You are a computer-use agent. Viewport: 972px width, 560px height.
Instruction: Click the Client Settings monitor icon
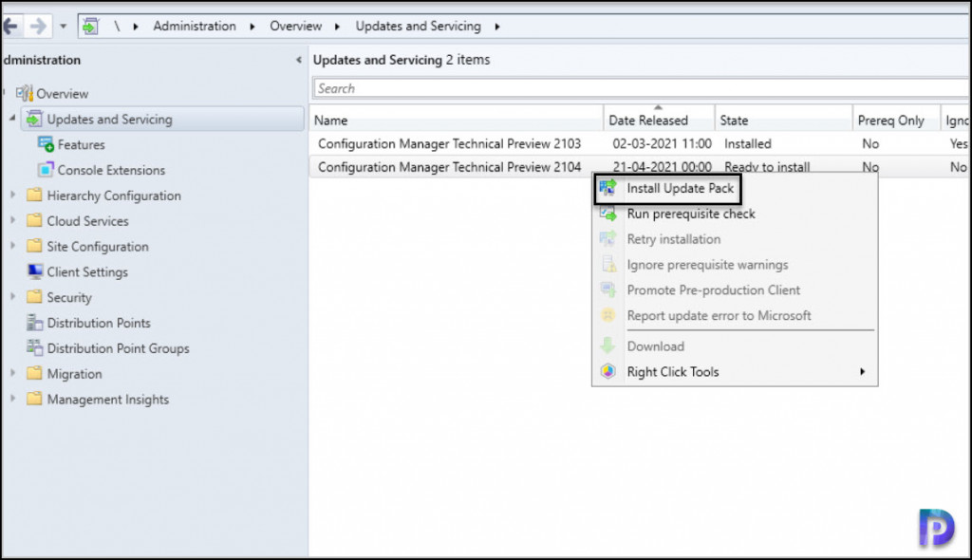coord(35,271)
